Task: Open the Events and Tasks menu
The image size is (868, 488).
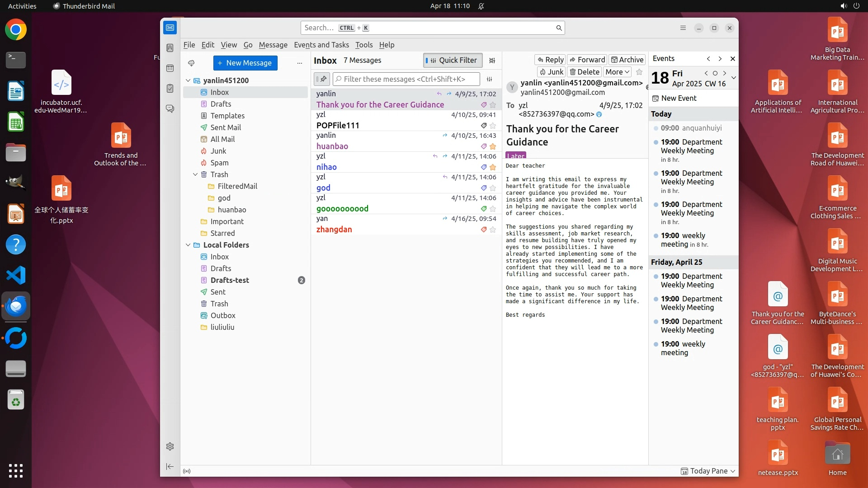Action: 321,45
